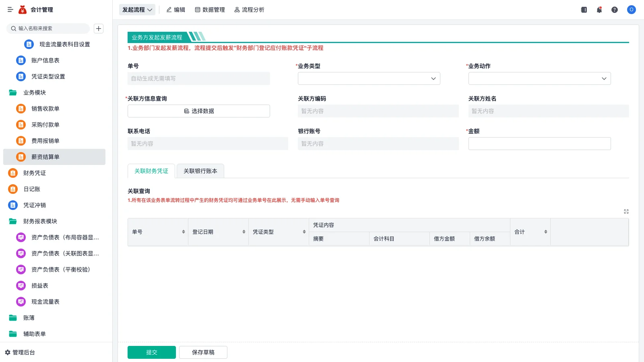Open 数据管理 in the top toolbar

click(x=210, y=10)
